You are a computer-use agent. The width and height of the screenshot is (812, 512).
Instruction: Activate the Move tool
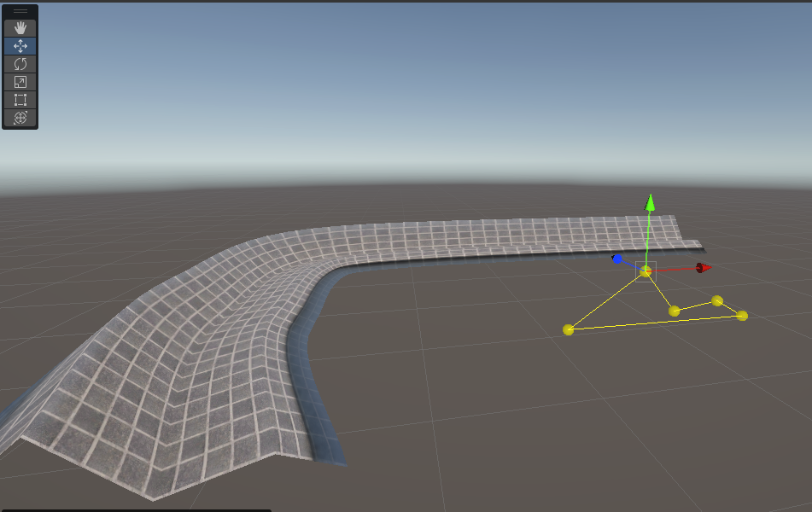click(20, 46)
